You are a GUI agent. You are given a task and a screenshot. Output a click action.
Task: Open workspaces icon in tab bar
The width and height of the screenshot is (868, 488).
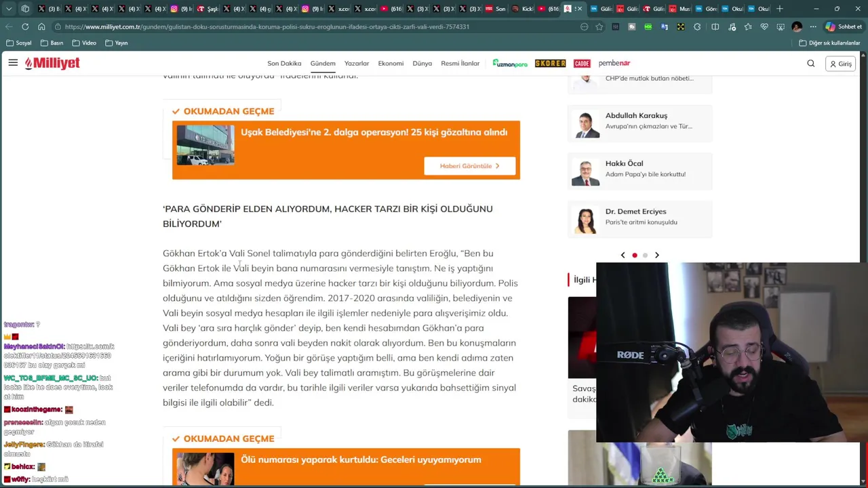pos(25,9)
